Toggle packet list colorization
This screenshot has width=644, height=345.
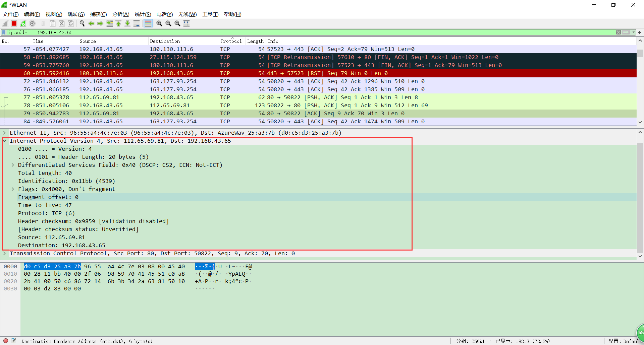pyautogui.click(x=148, y=23)
